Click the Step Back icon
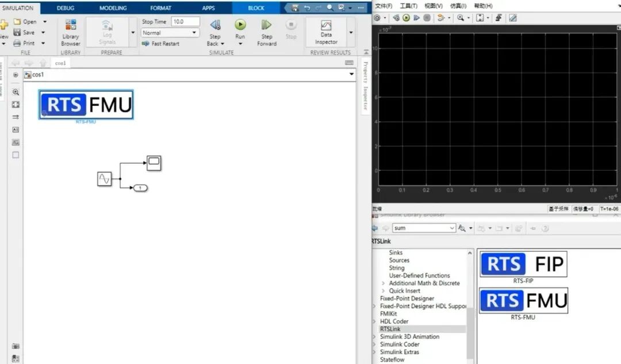Image resolution: width=621 pixels, height=364 pixels. tap(216, 25)
